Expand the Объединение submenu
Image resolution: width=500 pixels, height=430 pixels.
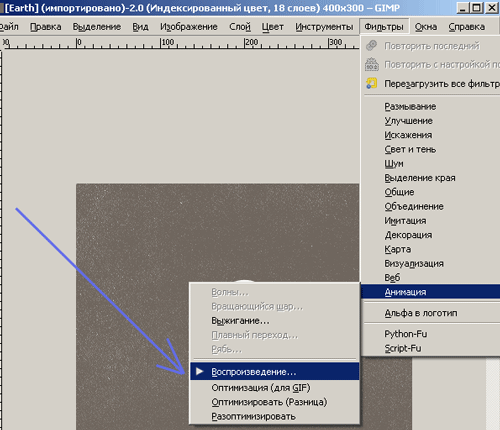(431, 207)
